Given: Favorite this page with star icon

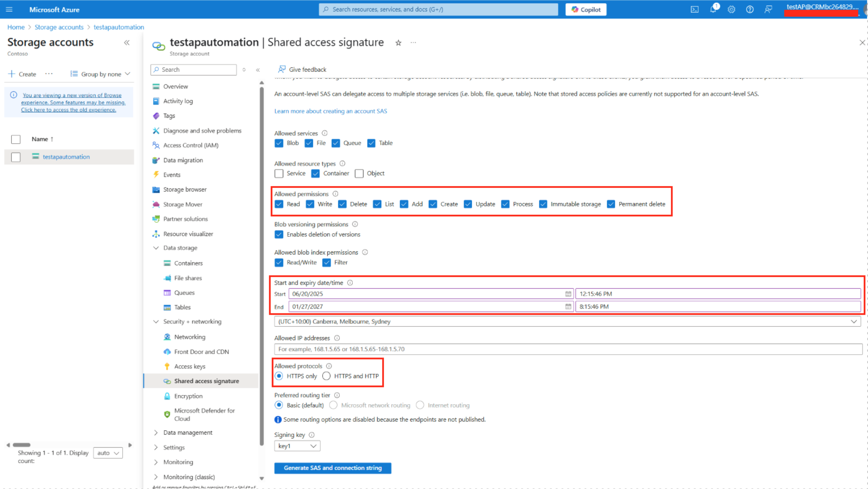Looking at the screenshot, I should coord(398,43).
